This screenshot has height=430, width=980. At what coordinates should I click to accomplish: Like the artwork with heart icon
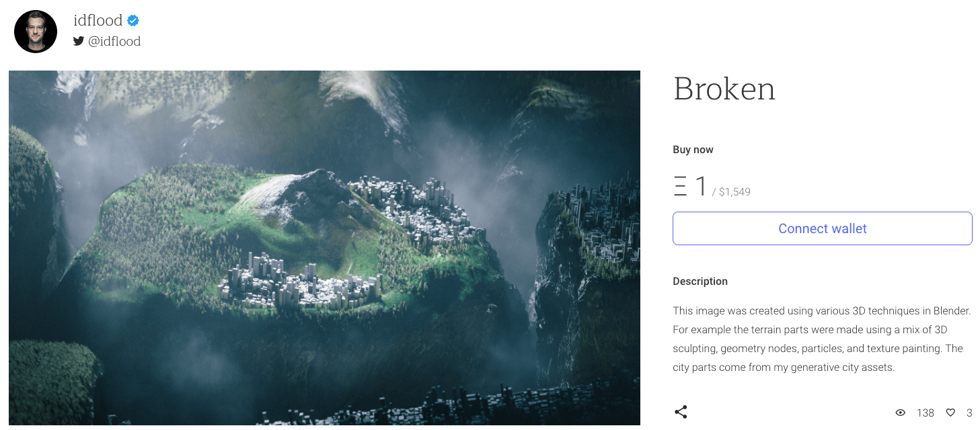[x=950, y=413]
